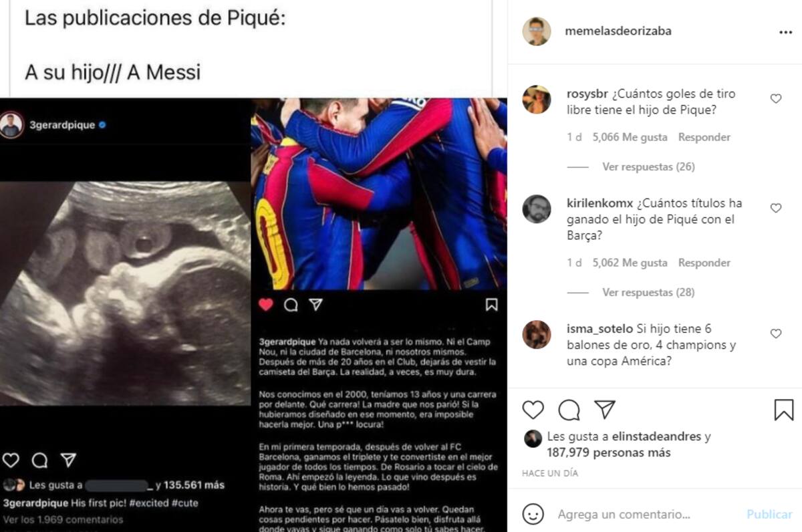View 5,066 Me gusta on rosysbr's comment
Viewport: 802px width, 532px height.
(x=630, y=137)
